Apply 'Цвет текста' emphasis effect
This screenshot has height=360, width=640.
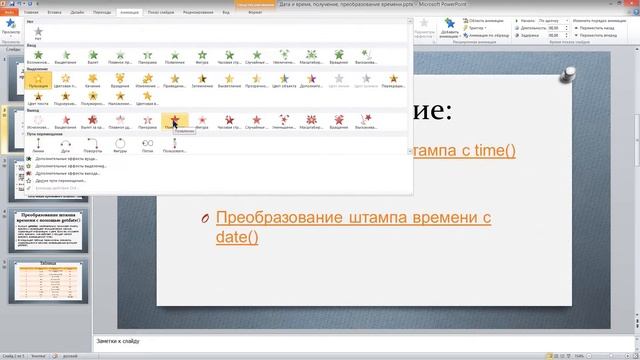pos(38,98)
